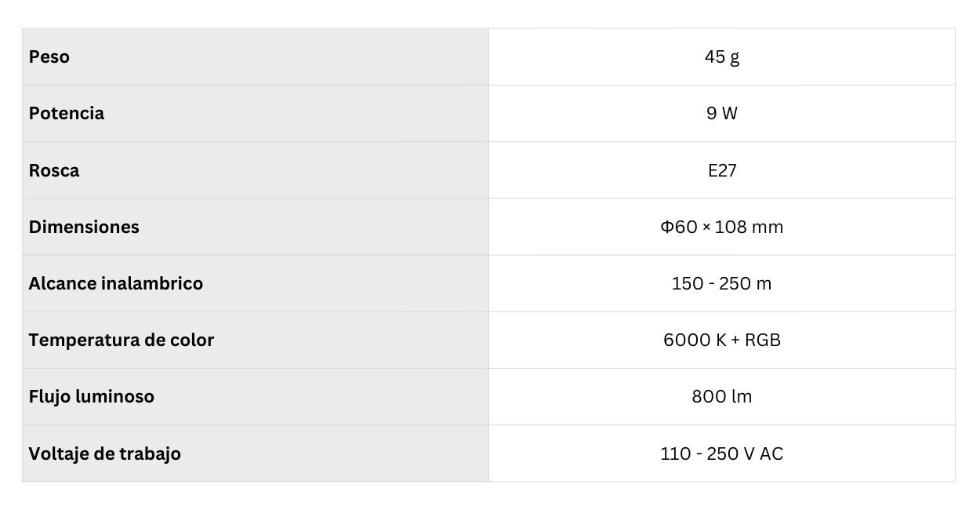Click the Voltaje de trabajo label

coord(105,454)
